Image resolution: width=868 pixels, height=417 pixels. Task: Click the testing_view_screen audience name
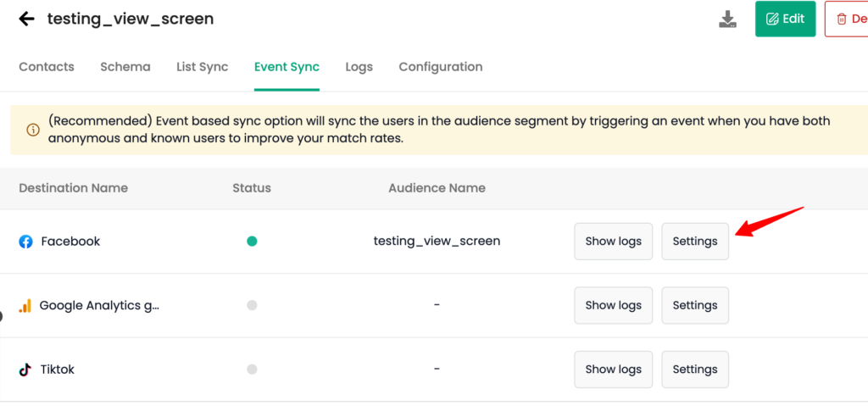tap(437, 242)
